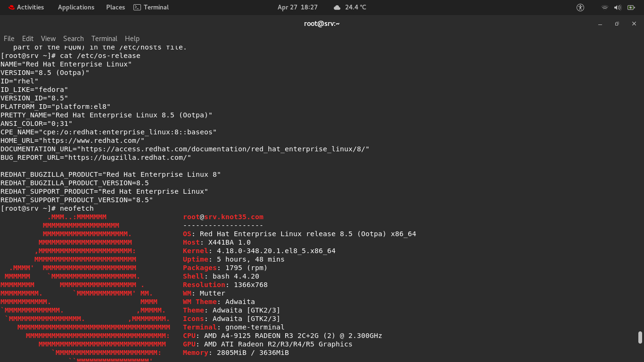Click the Host: X441BA 1.0 line
This screenshot has width=644, height=362.
click(x=217, y=242)
